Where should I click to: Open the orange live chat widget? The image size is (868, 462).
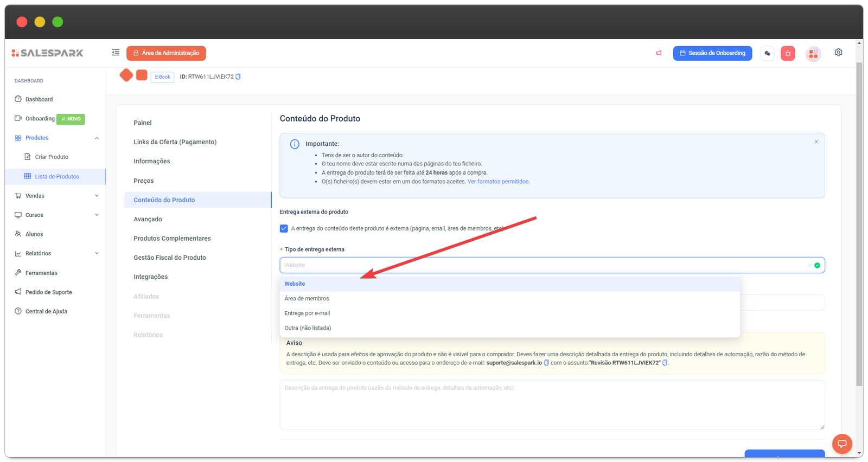click(842, 444)
